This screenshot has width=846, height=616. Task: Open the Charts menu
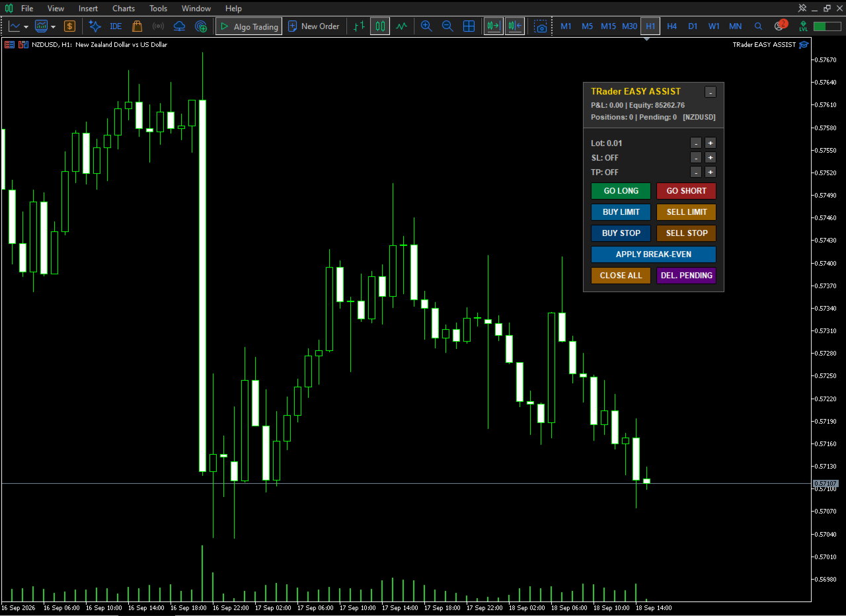coord(124,9)
